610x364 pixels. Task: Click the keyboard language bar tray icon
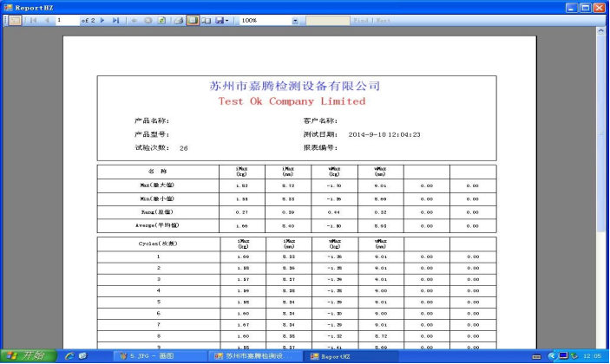(536, 356)
